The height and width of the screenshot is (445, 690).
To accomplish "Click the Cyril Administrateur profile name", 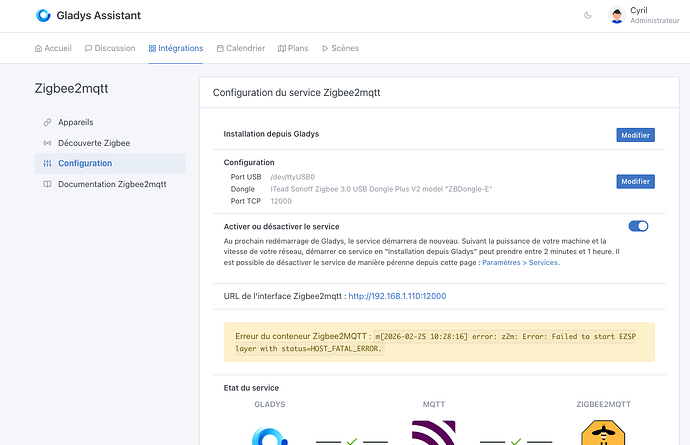I will point(654,15).
